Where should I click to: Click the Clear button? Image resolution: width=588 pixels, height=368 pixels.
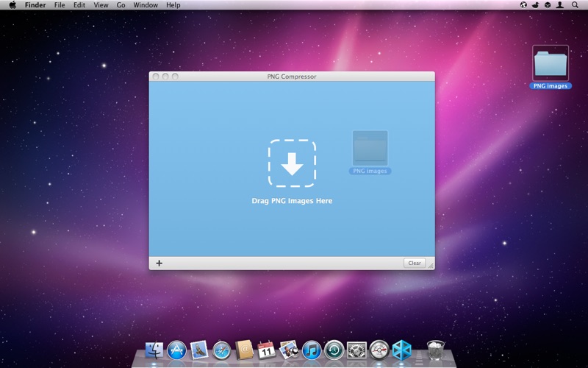pos(415,263)
